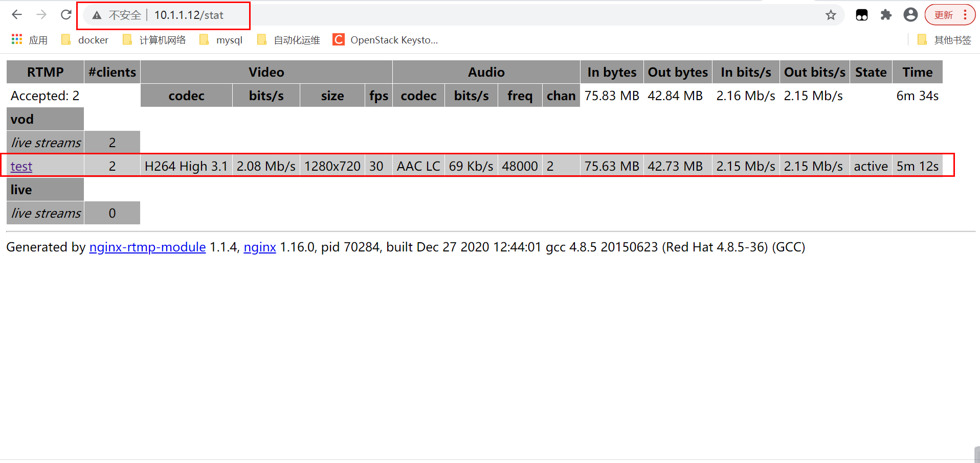This screenshot has width=980, height=463.
Task: Click the 69 Kb/s audio bitrate cell
Action: click(471, 166)
